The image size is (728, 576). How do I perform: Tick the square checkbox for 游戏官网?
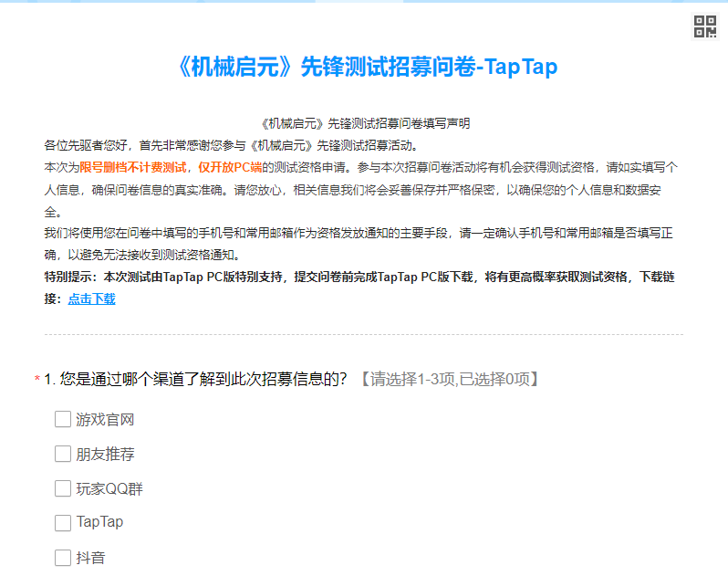point(63,419)
